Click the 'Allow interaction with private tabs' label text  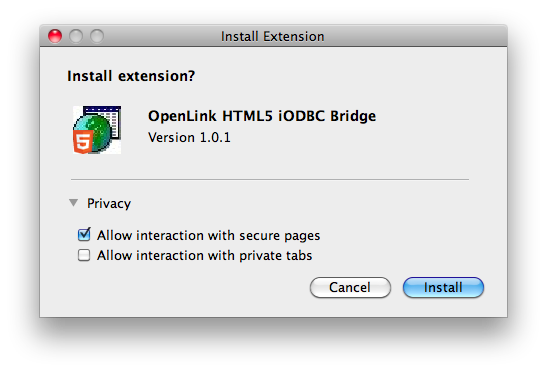click(204, 255)
